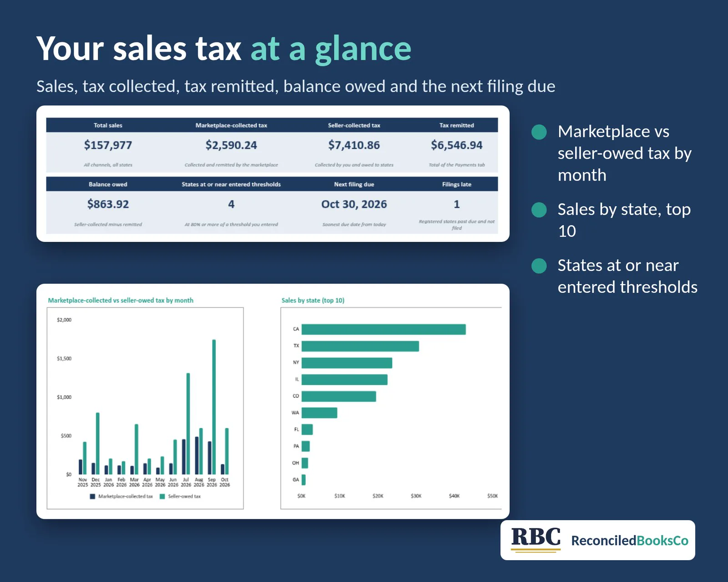Click the note 'Soonest due date from today'
The height and width of the screenshot is (582, 728).
coord(354,225)
